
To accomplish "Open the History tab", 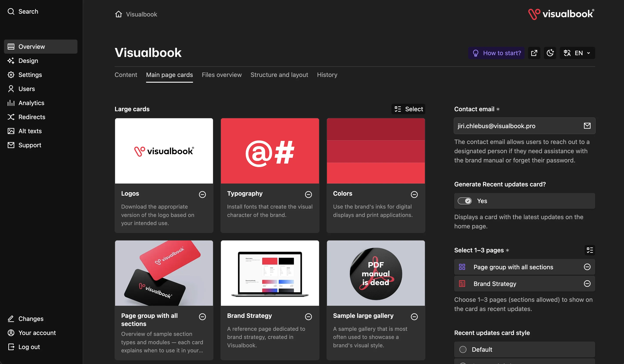I will 327,75.
